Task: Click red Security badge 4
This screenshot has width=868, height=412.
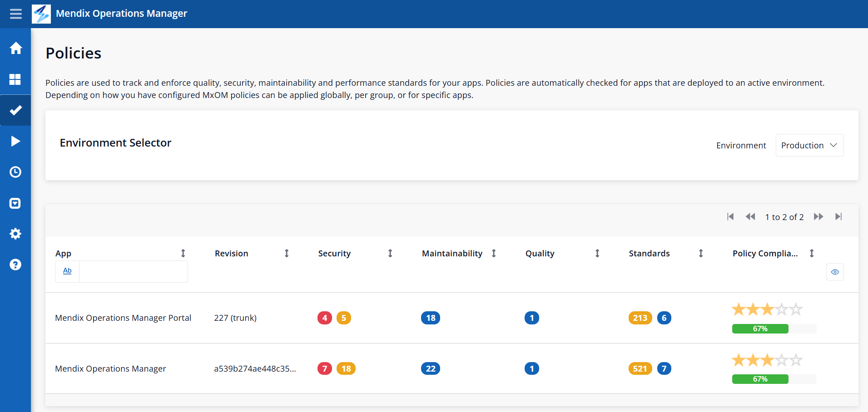Action: [325, 318]
